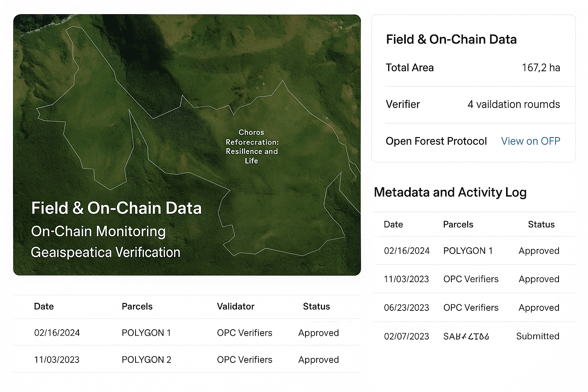Click the On-Chain Monitoring text on the map
This screenshot has height=392, width=588.
[98, 231]
